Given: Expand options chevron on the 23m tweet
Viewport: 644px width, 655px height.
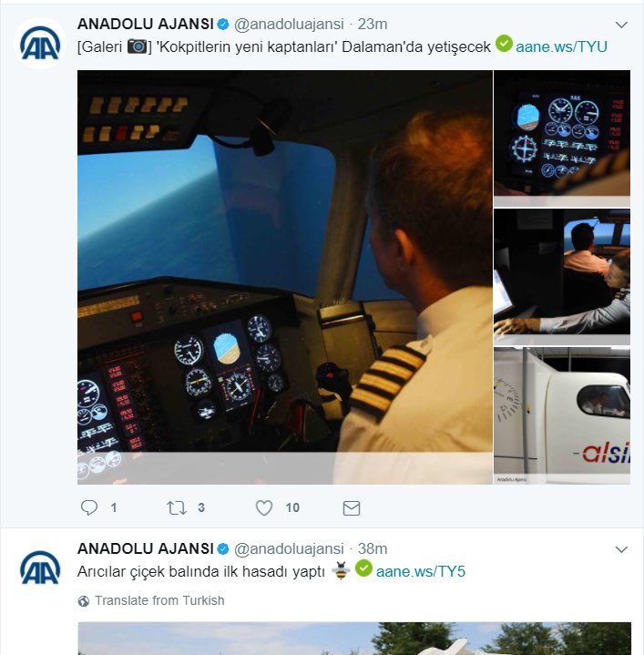Looking at the screenshot, I should tap(621, 25).
